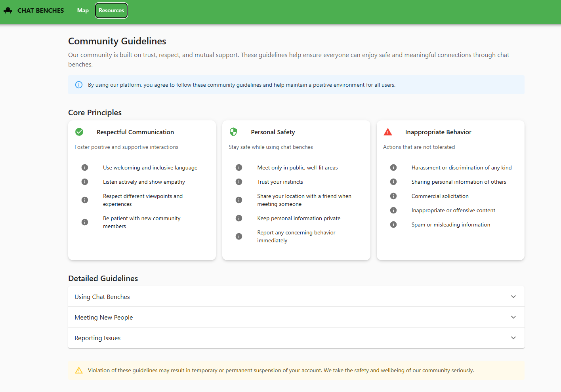Click the yellow warning icon in violation notice

(79, 370)
